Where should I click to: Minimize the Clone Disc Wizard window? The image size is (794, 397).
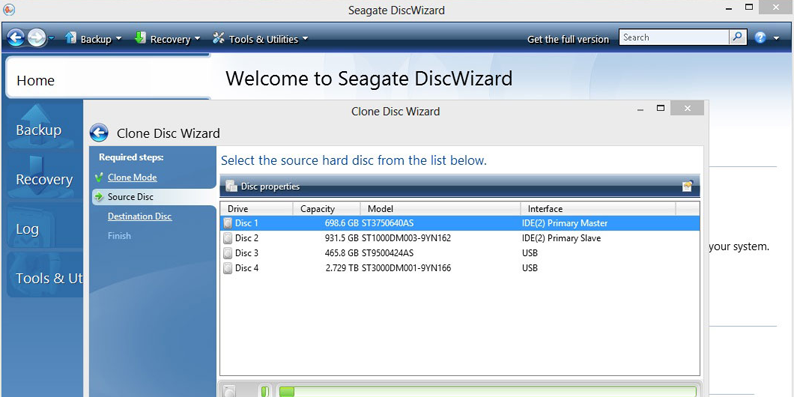pos(641,109)
